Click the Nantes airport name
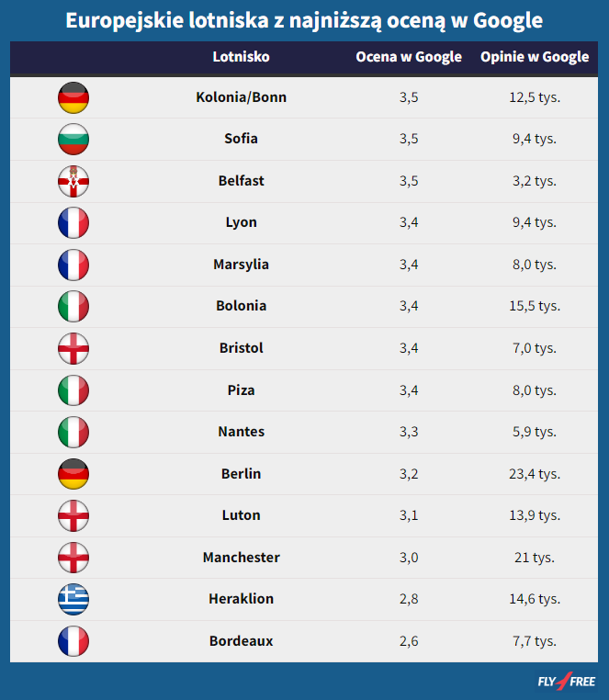Screen dimensions: 609x700 [241, 432]
